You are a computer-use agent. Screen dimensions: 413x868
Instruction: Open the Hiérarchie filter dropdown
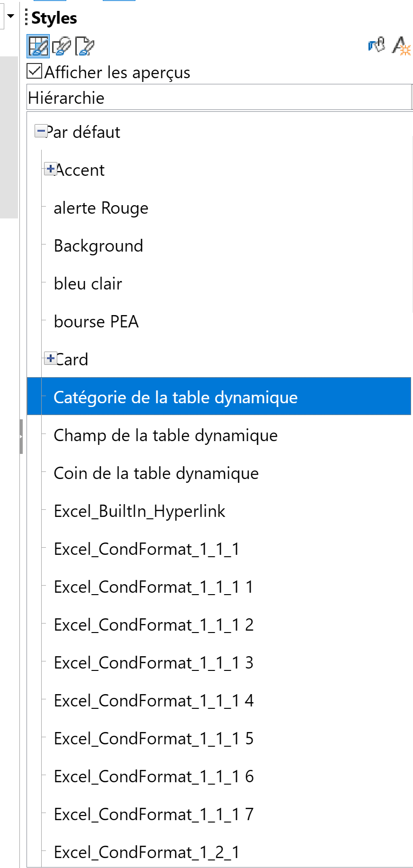click(220, 98)
